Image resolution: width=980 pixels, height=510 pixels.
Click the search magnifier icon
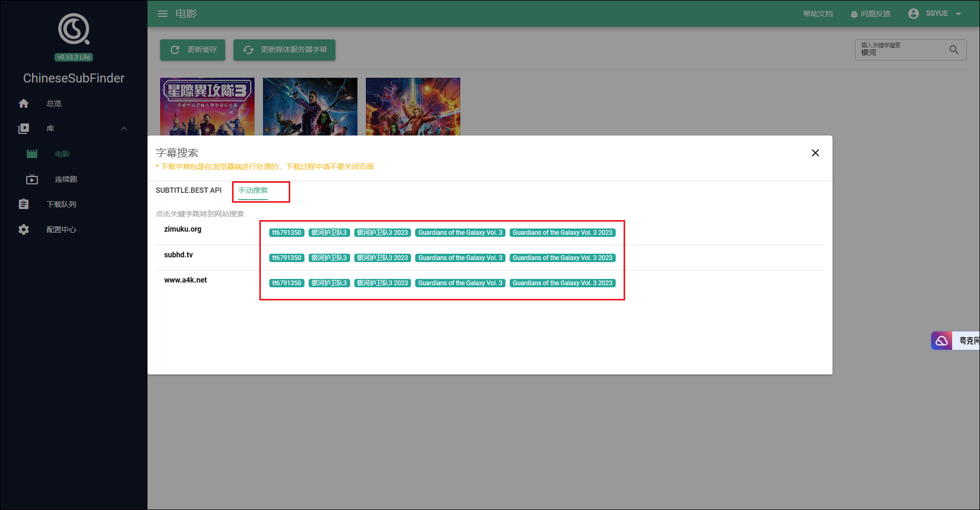pyautogui.click(x=954, y=50)
